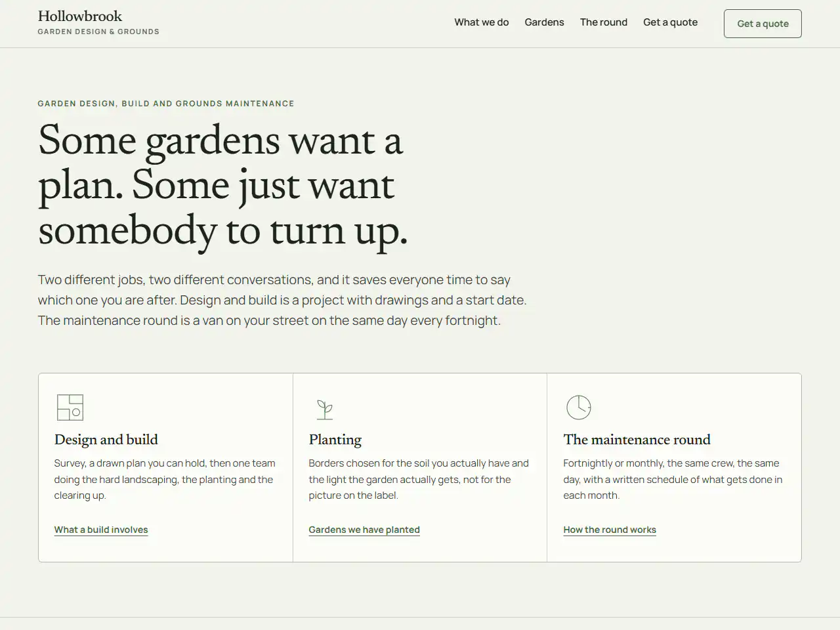Open the What we do nav item
The height and width of the screenshot is (630, 840).
coord(482,22)
